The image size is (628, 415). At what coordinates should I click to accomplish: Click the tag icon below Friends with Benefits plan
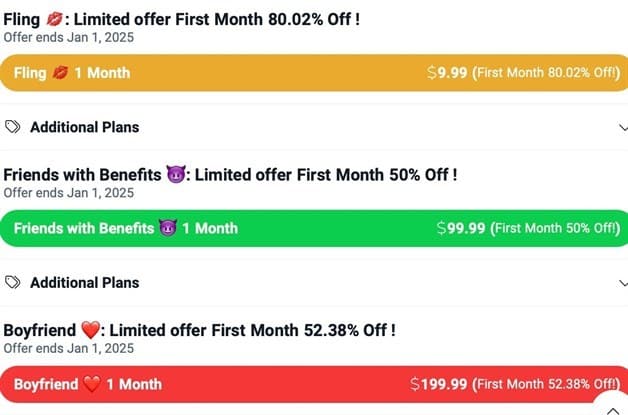(13, 282)
